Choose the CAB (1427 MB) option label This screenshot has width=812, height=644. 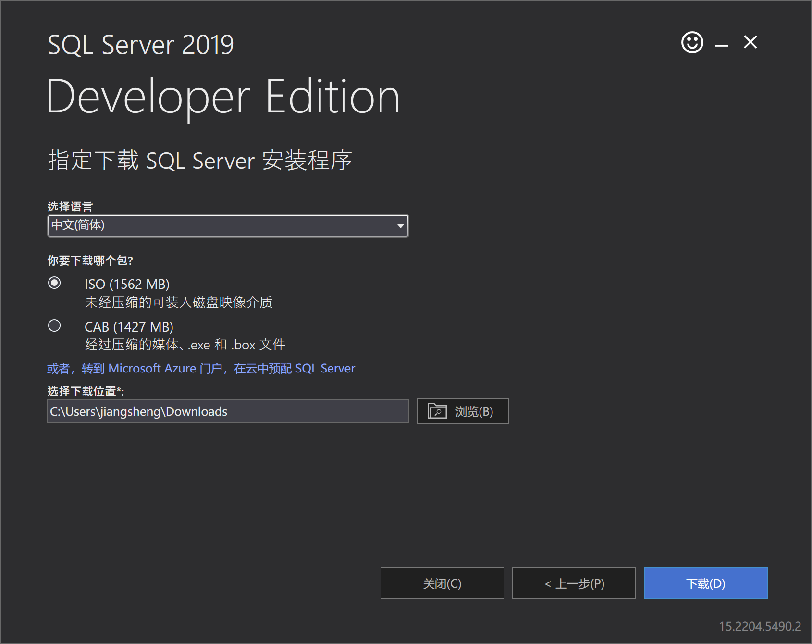[x=129, y=327]
